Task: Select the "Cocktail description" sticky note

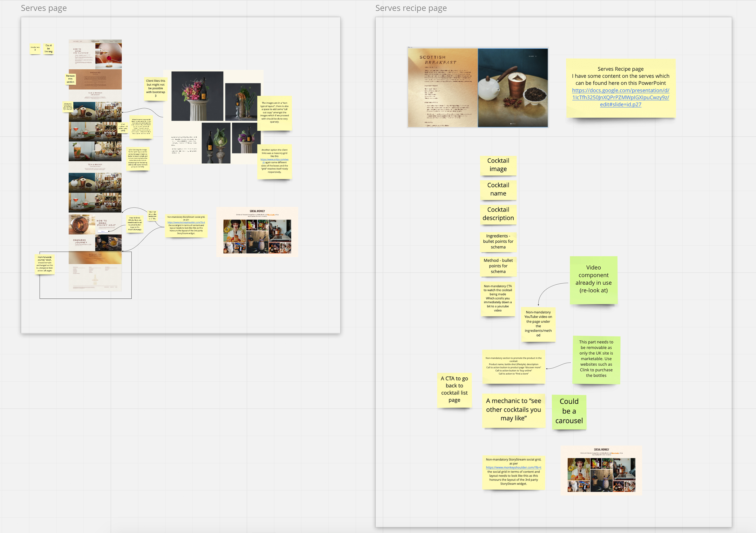Action: pos(498,214)
